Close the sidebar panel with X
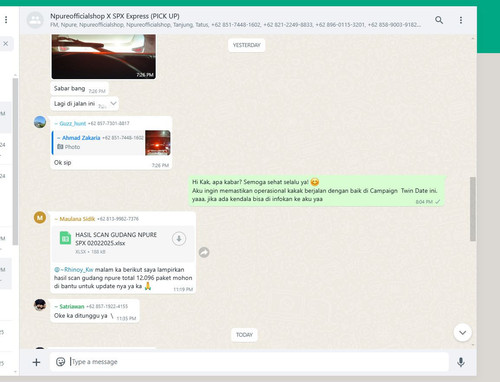The image size is (500, 382). pyautogui.click(x=6, y=44)
